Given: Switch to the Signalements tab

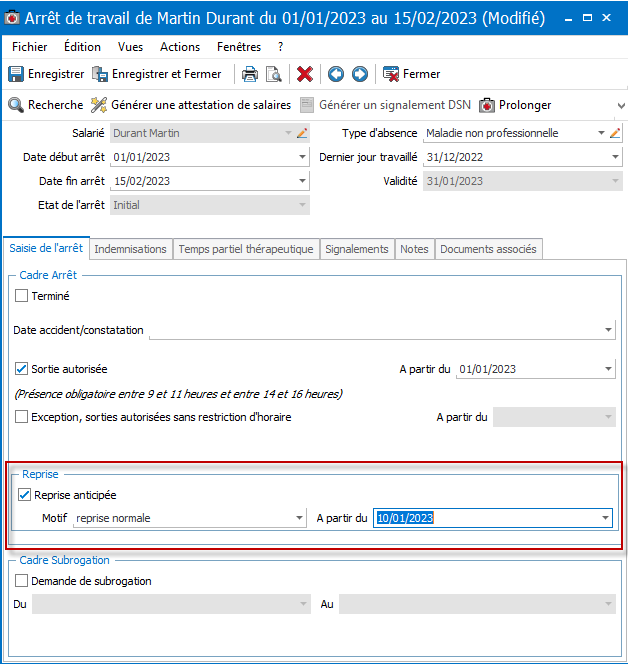Looking at the screenshot, I should [357, 249].
